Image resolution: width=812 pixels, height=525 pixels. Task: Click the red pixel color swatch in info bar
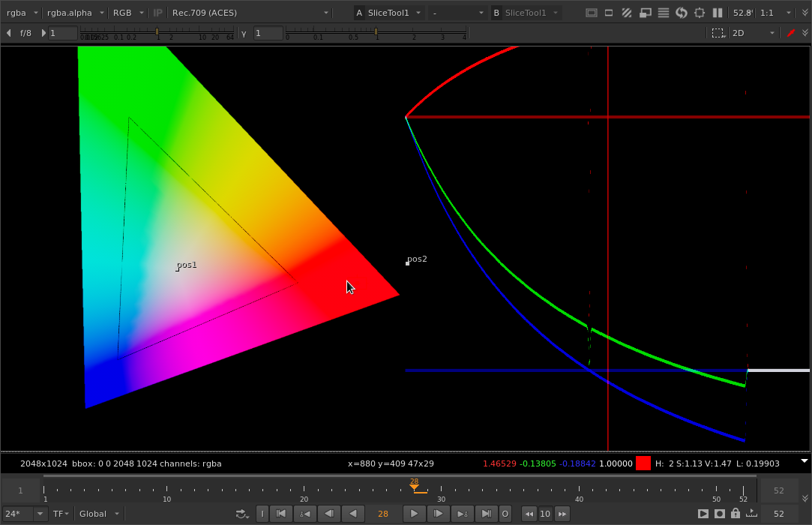tap(643, 463)
